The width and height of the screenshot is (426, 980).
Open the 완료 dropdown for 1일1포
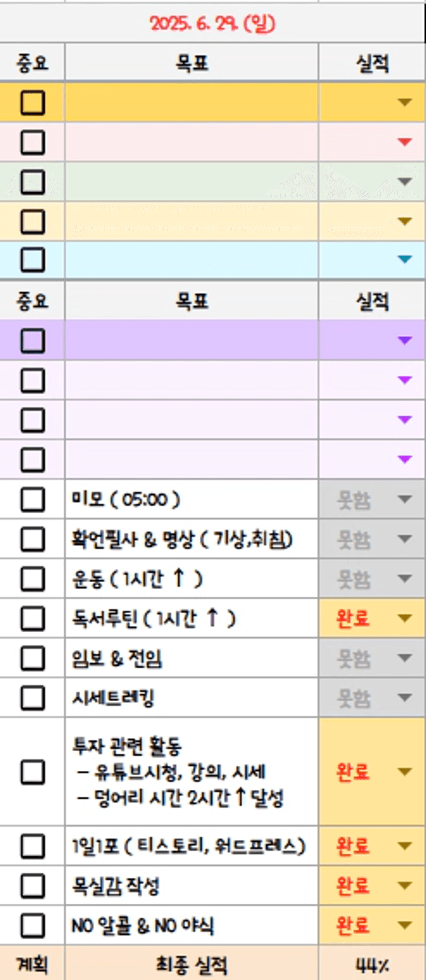(405, 846)
